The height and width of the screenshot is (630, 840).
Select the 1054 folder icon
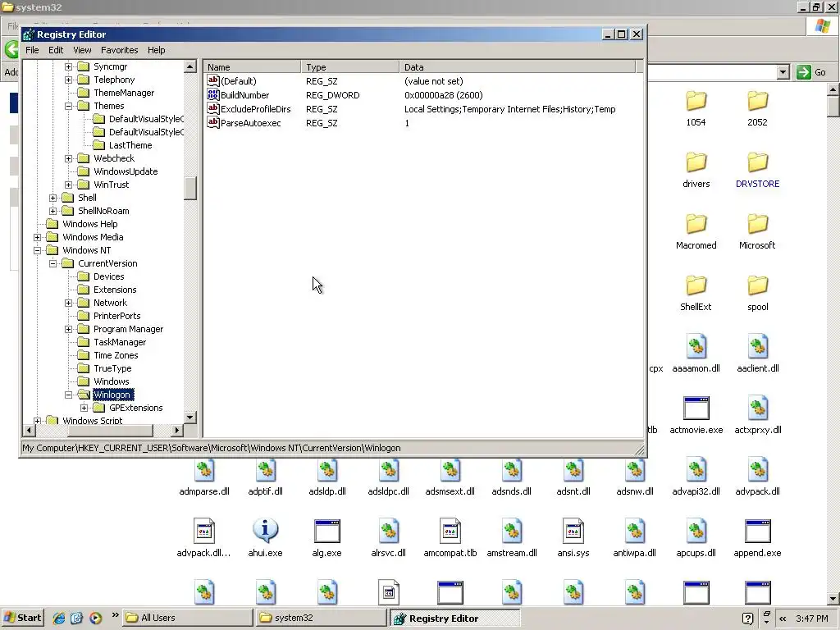coord(696,101)
